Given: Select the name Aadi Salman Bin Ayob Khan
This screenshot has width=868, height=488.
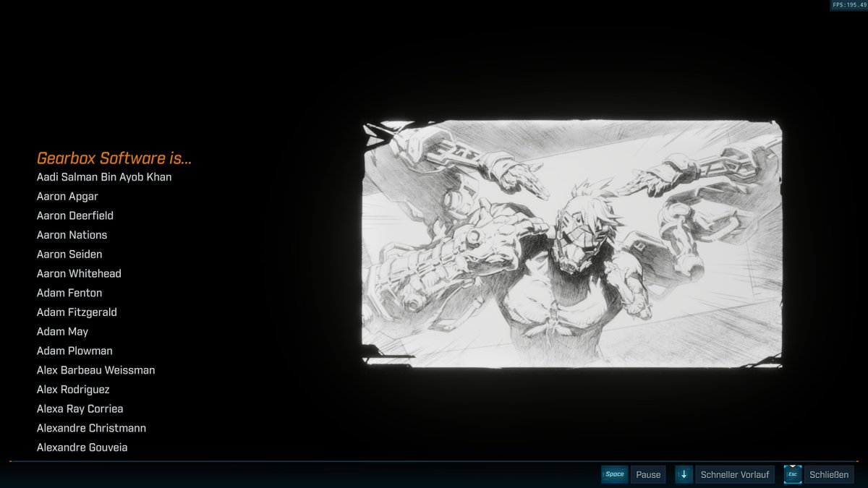Looking at the screenshot, I should click(x=104, y=177).
